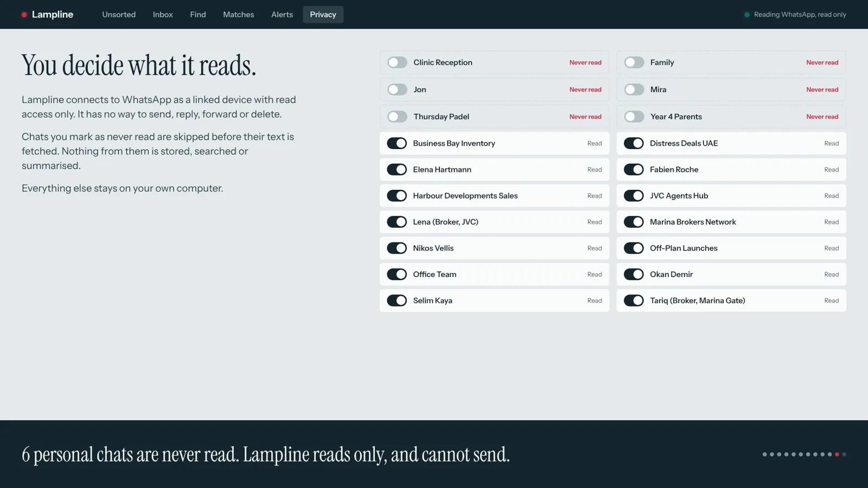This screenshot has width=868, height=488.
Task: Disable Off-Plan Launches reading
Action: tap(634, 248)
